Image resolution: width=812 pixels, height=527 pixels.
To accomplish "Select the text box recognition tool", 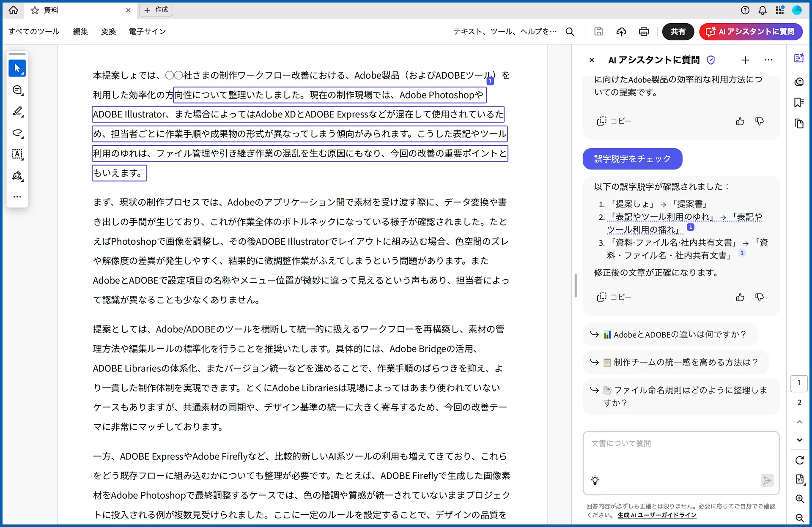I will pyautogui.click(x=17, y=154).
